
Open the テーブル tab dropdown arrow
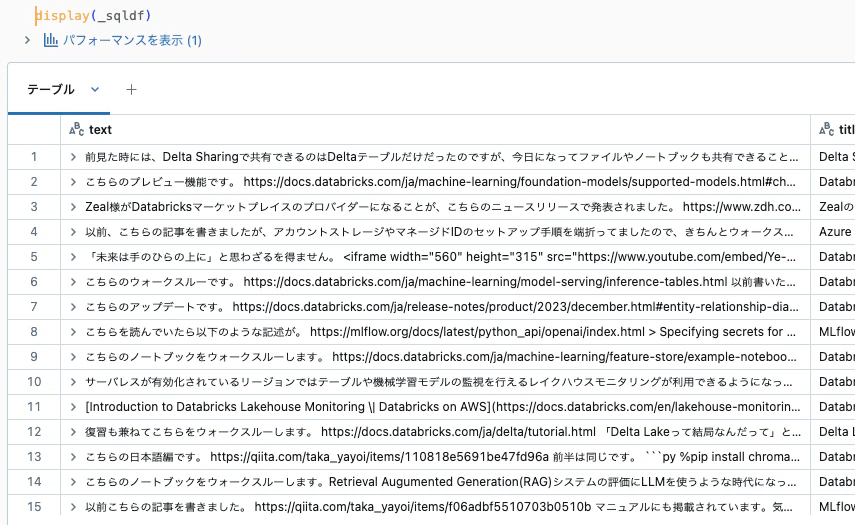[x=95, y=89]
